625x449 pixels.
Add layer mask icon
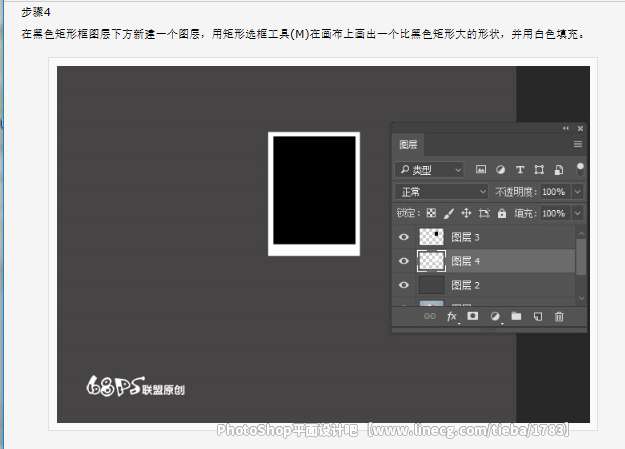coord(473,316)
